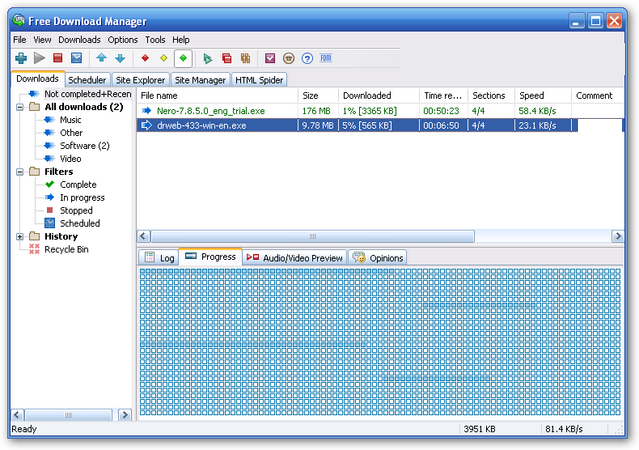Select the In progress filter
639x450 pixels.
coord(82,198)
